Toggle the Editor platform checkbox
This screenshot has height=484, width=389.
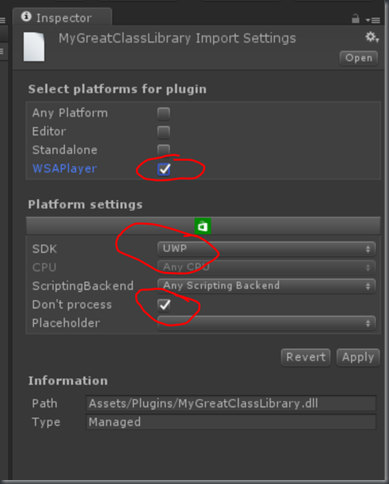tap(164, 132)
